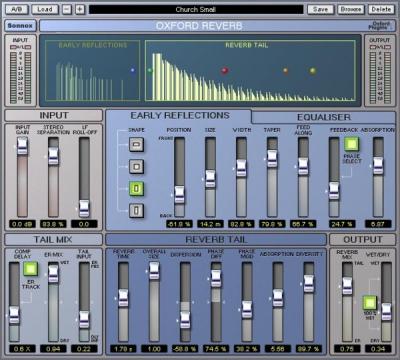
Task: Click the A/B compare button
Action: (17, 9)
